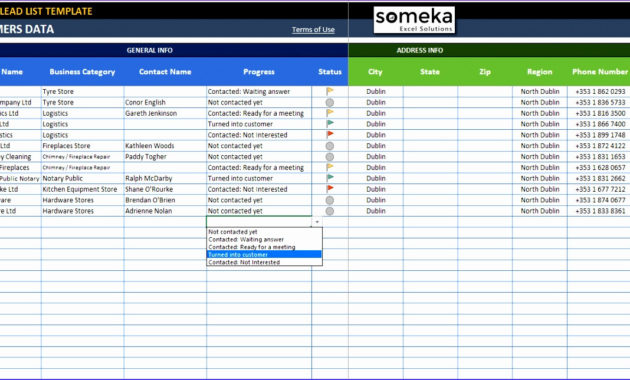Screen dimensions: 630x380
Task: Select the 'Shane O'Rourke' contact cell
Action: click(165, 189)
